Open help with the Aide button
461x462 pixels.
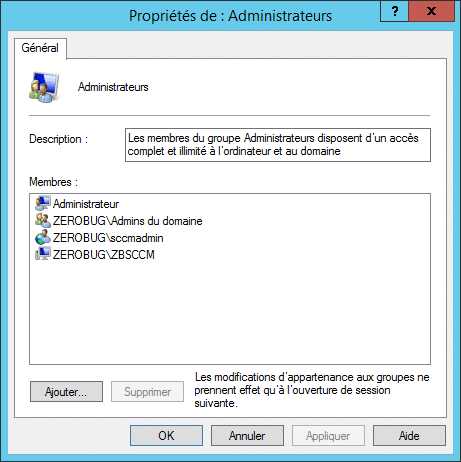(409, 435)
